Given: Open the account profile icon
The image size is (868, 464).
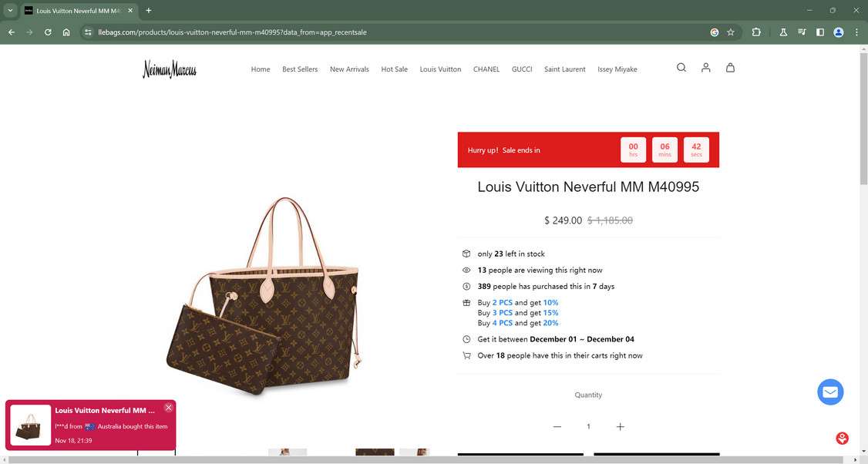Looking at the screenshot, I should (x=705, y=68).
